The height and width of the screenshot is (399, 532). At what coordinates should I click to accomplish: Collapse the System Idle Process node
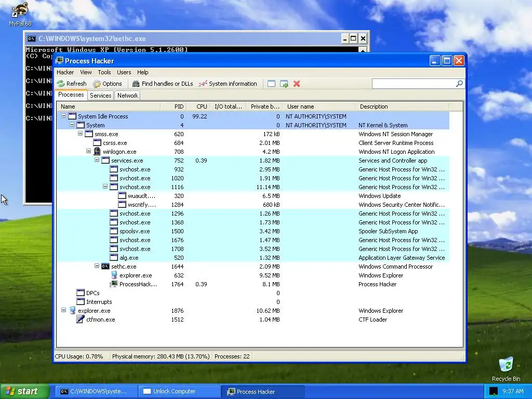point(63,116)
